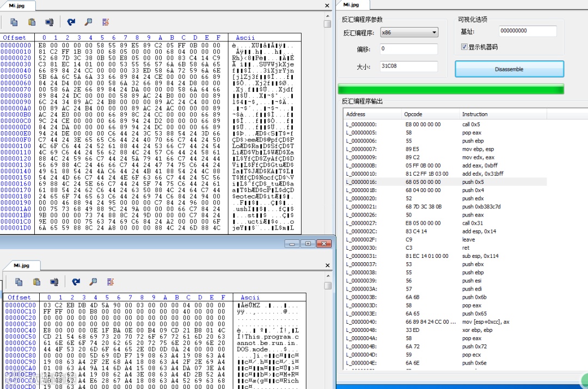Click the paste icon in top hex editor toolbar
The height and width of the screenshot is (389, 588).
[x=32, y=22]
